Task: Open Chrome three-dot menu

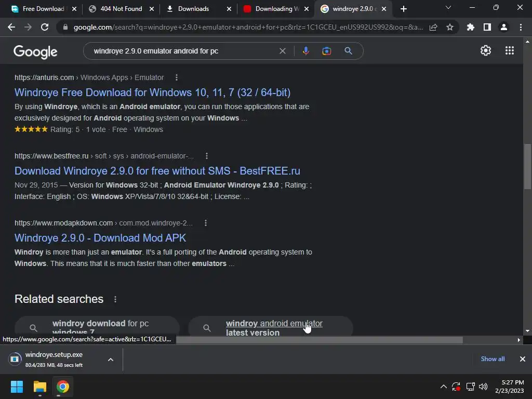Action: coord(521,27)
